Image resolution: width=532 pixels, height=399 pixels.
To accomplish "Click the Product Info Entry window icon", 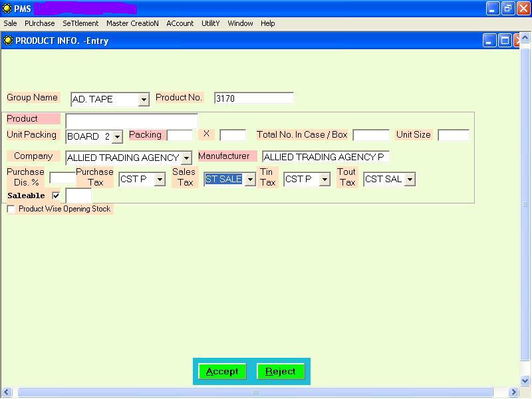I will tap(8, 41).
